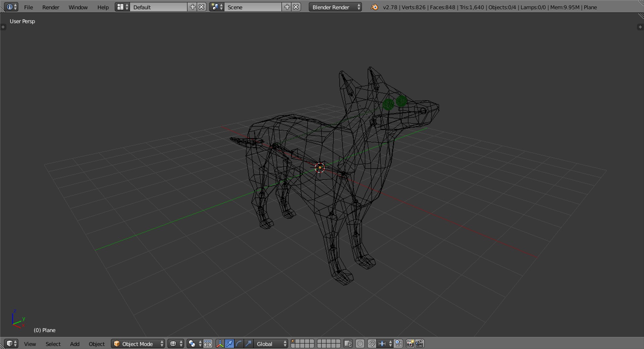This screenshot has height=349, width=644.
Task: Expand the right properties region plus
Action: coord(640,27)
